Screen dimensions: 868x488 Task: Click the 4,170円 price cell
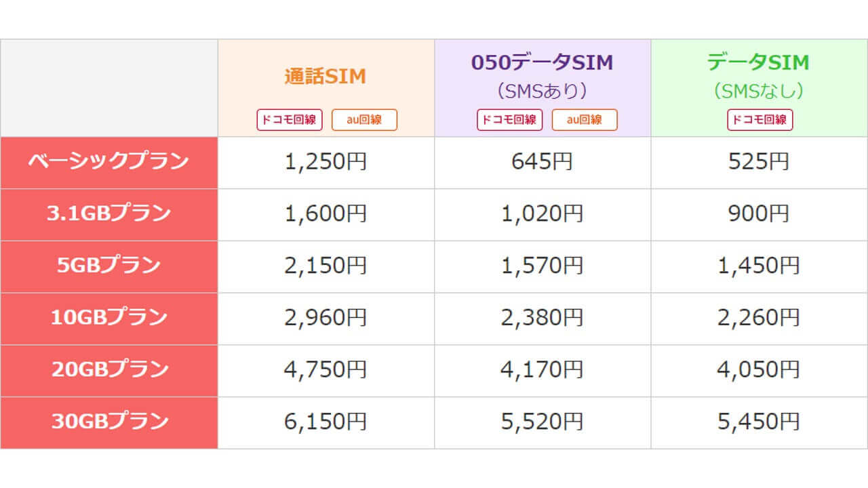coord(542,370)
